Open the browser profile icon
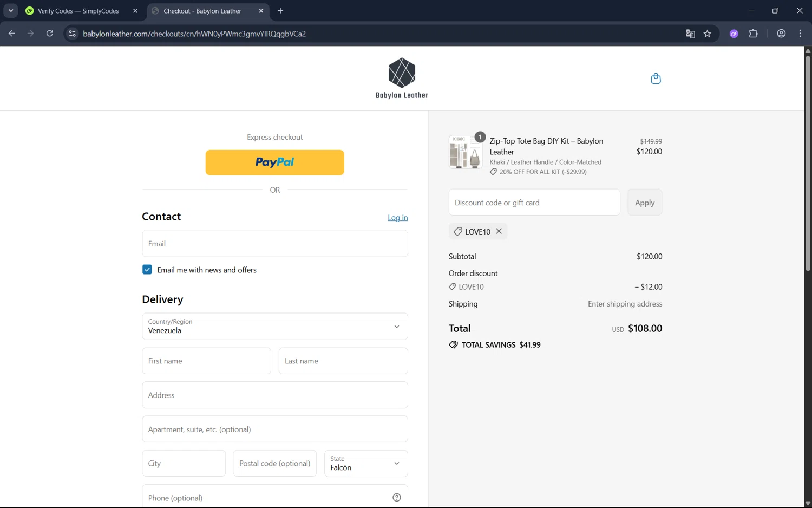Viewport: 812px width, 508px height. pyautogui.click(x=781, y=34)
